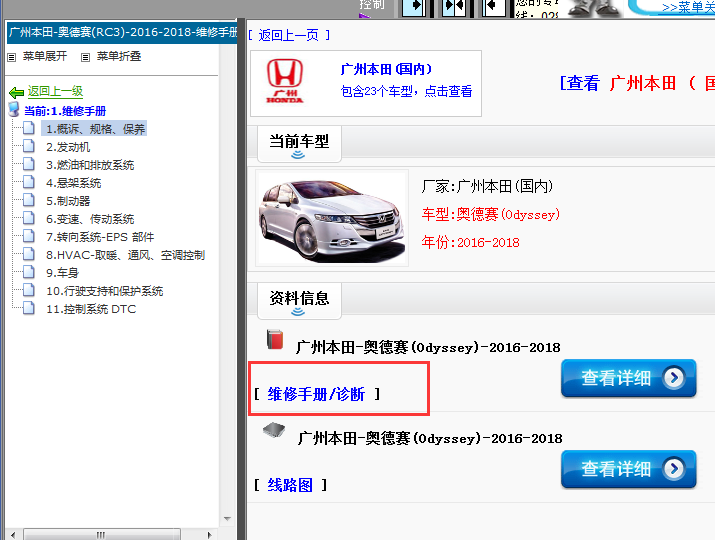Viewport: 715px width, 540px height.
Task: Open 8.HVAC-取暖、通风、空调控制 chapter
Action: click(125, 255)
